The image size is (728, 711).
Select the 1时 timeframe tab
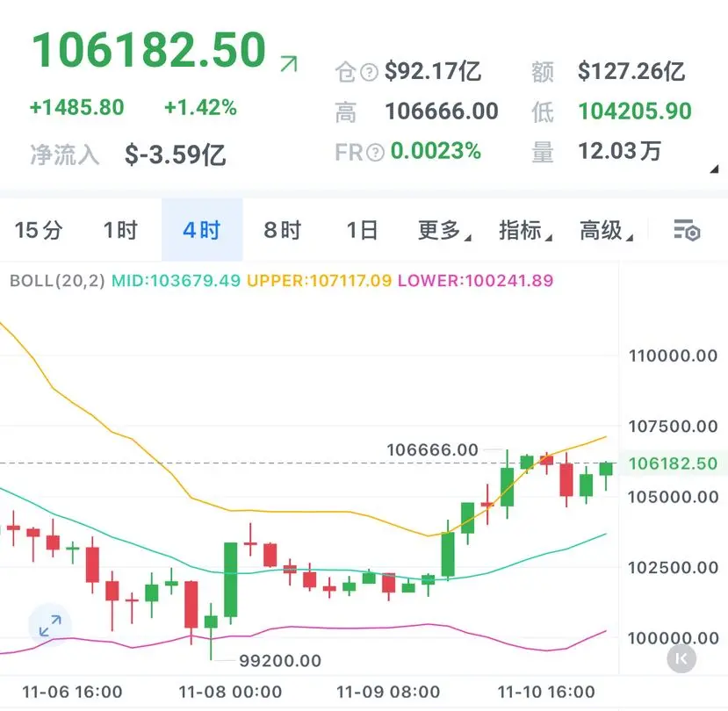pos(120,230)
